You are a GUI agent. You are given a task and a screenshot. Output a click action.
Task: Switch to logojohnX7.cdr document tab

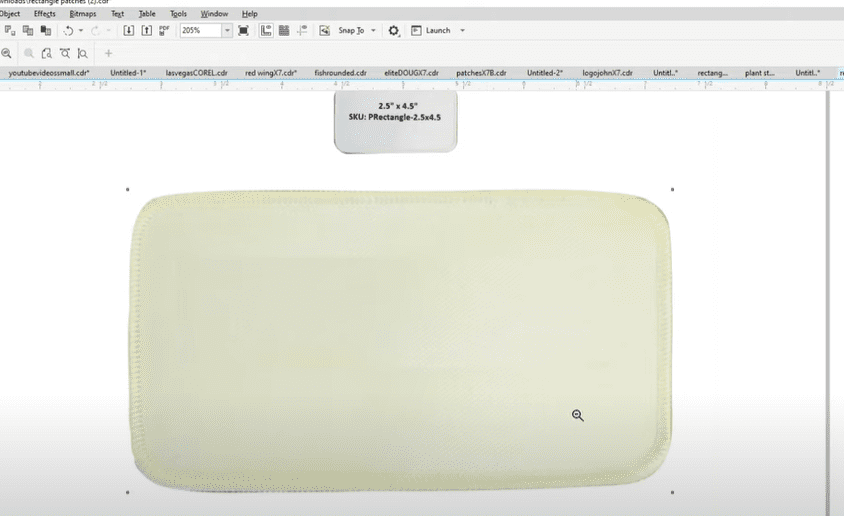607,73
